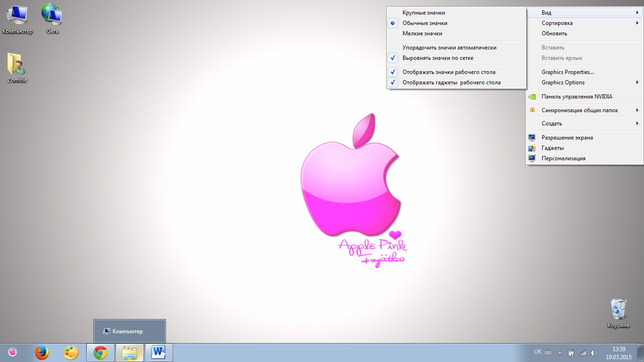Toggle Отображать гаджеты рабочего стола
644x362 pixels.
(x=451, y=82)
